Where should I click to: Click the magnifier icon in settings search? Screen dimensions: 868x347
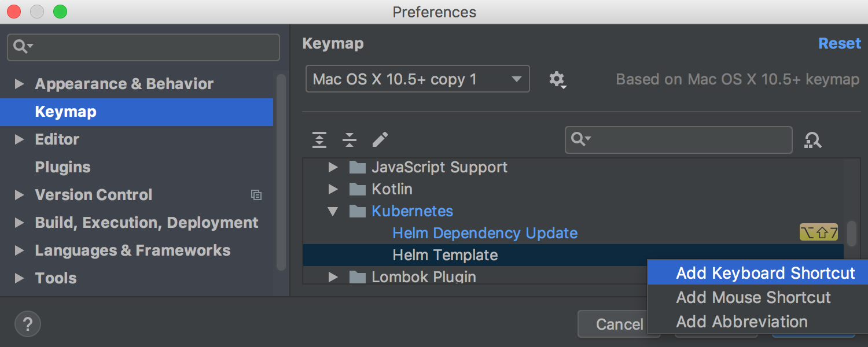pos(23,47)
